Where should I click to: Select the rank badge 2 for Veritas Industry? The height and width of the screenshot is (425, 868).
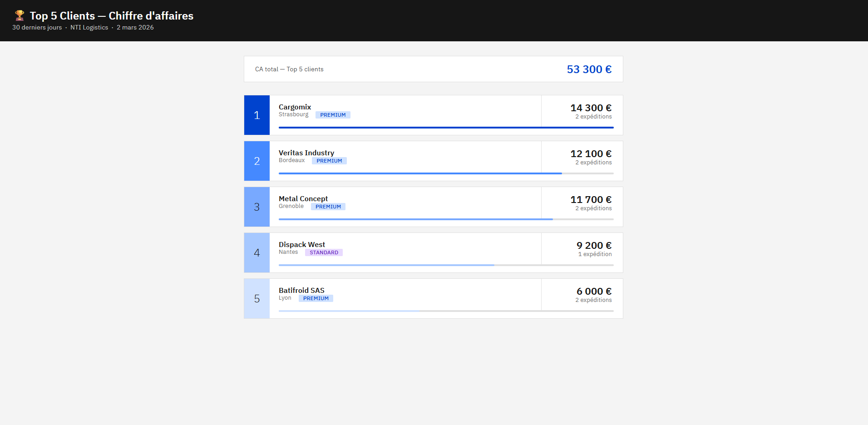point(257,161)
